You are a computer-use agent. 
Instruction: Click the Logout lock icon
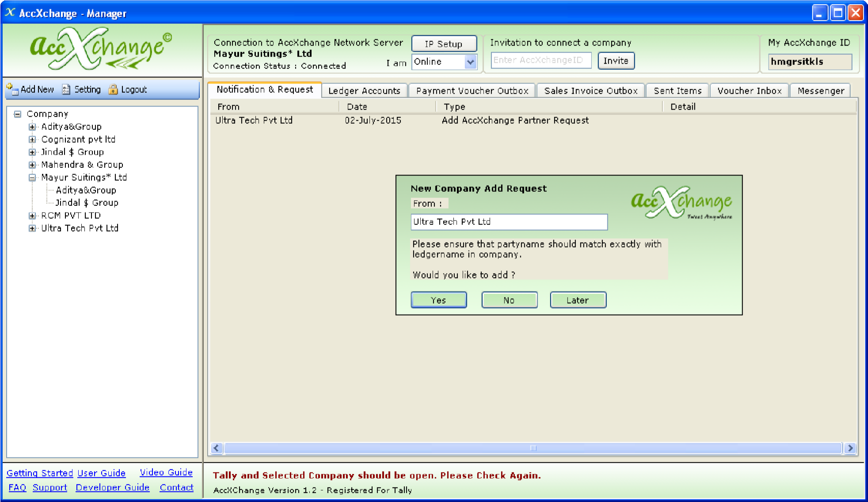(113, 89)
